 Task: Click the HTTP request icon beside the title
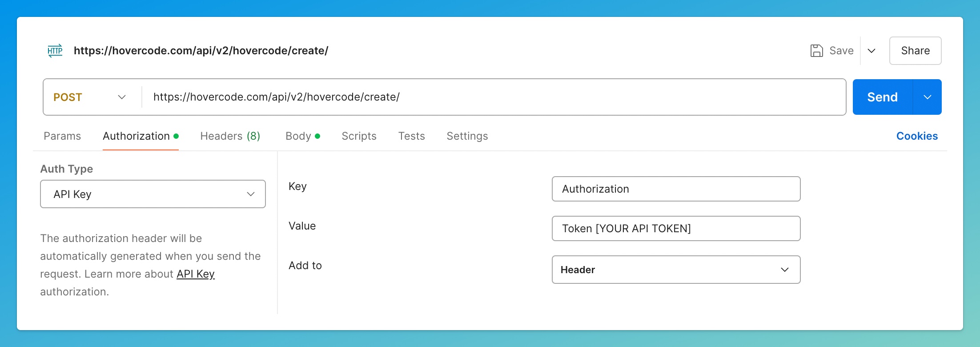tap(55, 51)
